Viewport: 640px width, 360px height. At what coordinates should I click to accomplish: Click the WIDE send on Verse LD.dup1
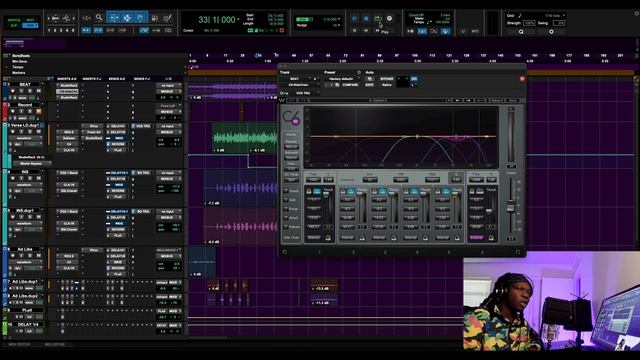point(118,138)
